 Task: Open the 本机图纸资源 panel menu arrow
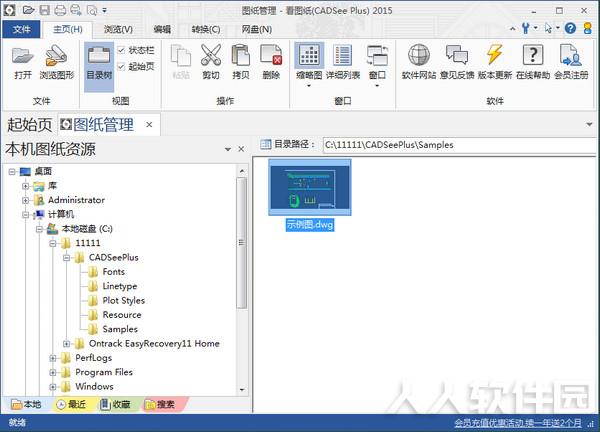click(228, 149)
